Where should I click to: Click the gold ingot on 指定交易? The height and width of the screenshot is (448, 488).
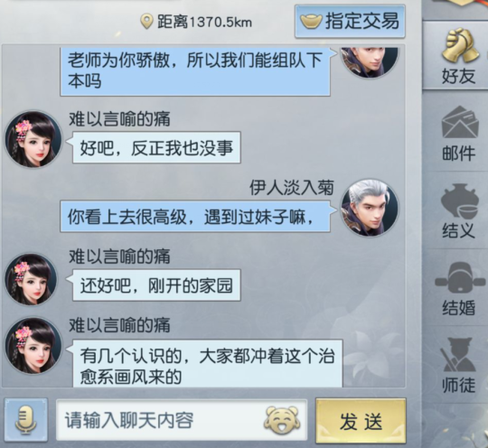(311, 22)
